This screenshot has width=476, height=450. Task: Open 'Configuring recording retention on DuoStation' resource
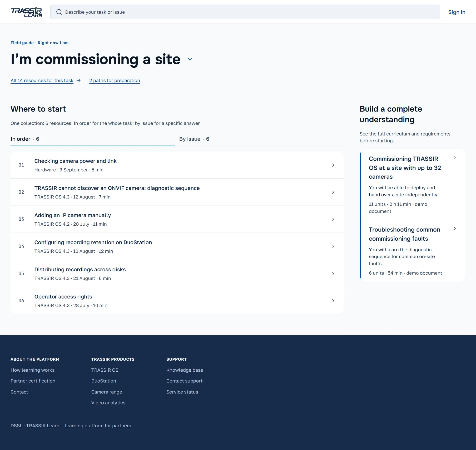(x=177, y=246)
